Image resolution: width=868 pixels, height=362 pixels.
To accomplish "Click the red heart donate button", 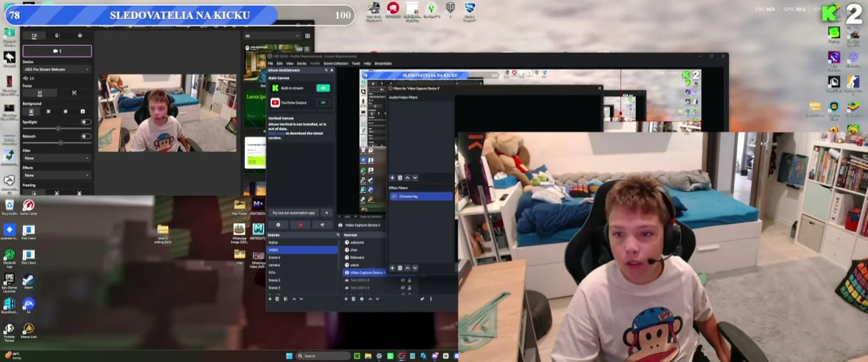I will click(300, 225).
